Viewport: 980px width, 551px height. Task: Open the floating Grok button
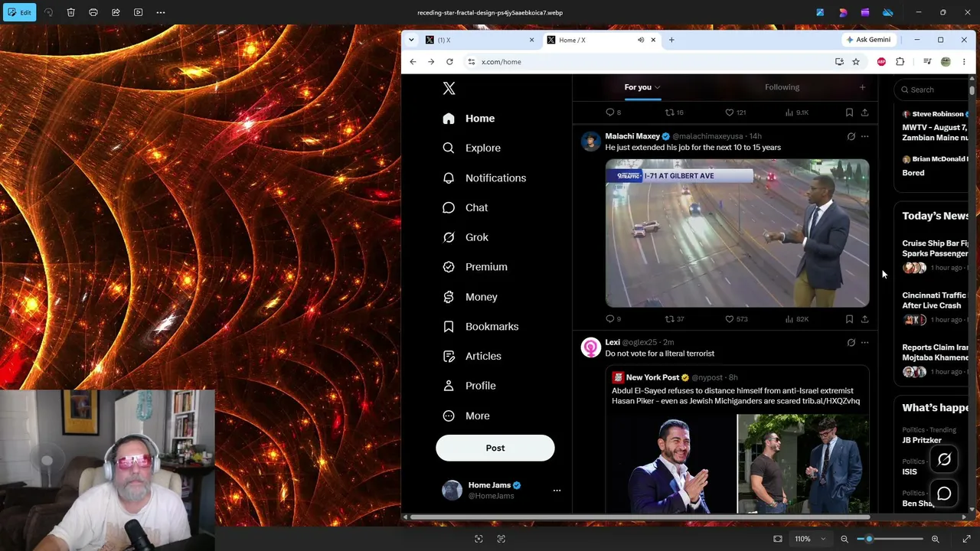(x=944, y=459)
